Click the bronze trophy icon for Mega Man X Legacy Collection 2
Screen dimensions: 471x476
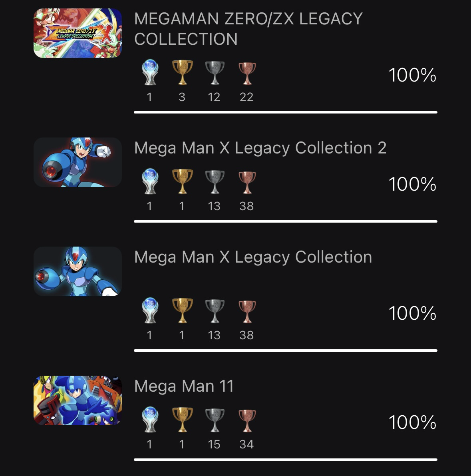pos(247,182)
